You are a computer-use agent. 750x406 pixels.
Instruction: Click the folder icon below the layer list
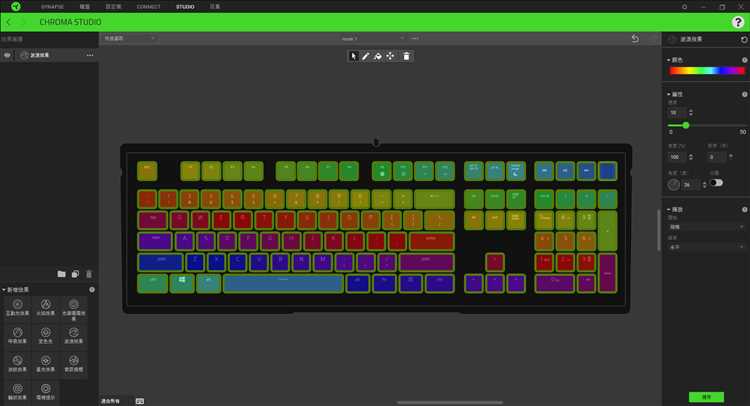click(x=61, y=274)
